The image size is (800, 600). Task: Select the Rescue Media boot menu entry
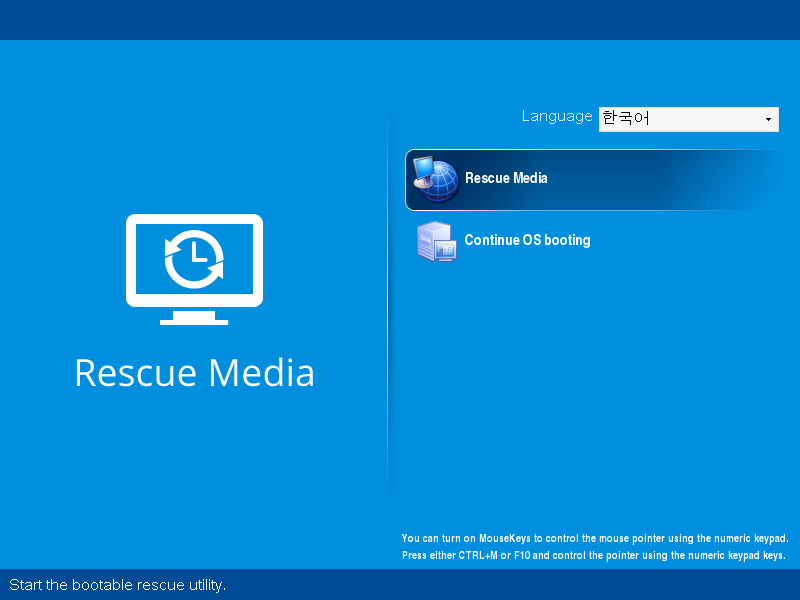click(594, 180)
